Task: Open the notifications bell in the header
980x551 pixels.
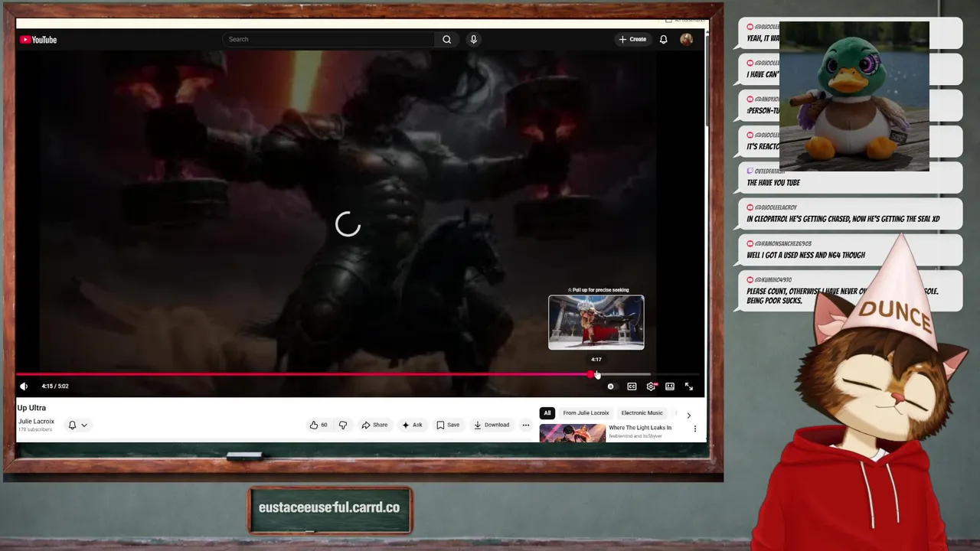Action: point(664,40)
